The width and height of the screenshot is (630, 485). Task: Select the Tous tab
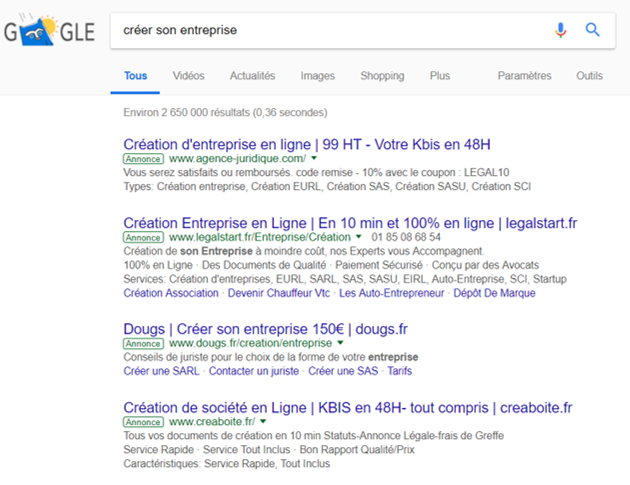tap(135, 76)
